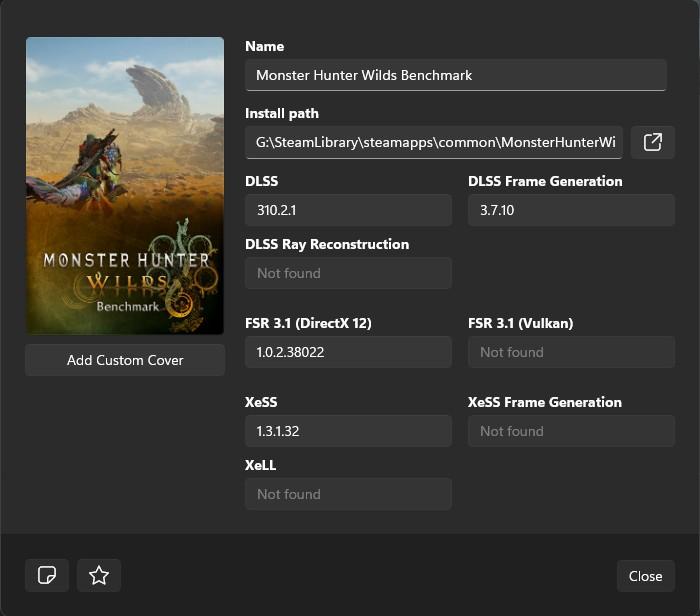Mark game as favorite with star icon

point(99,575)
